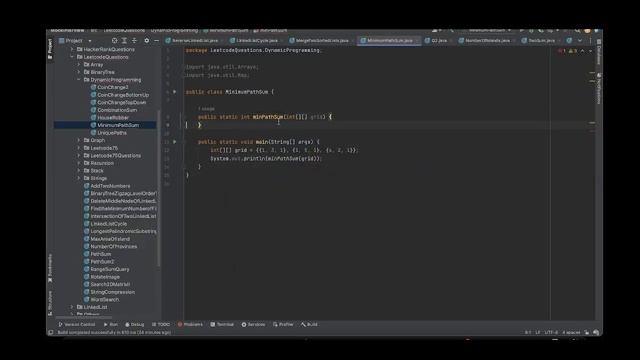Open Version Control tool window
This screenshot has height=360, width=640.
77,324
